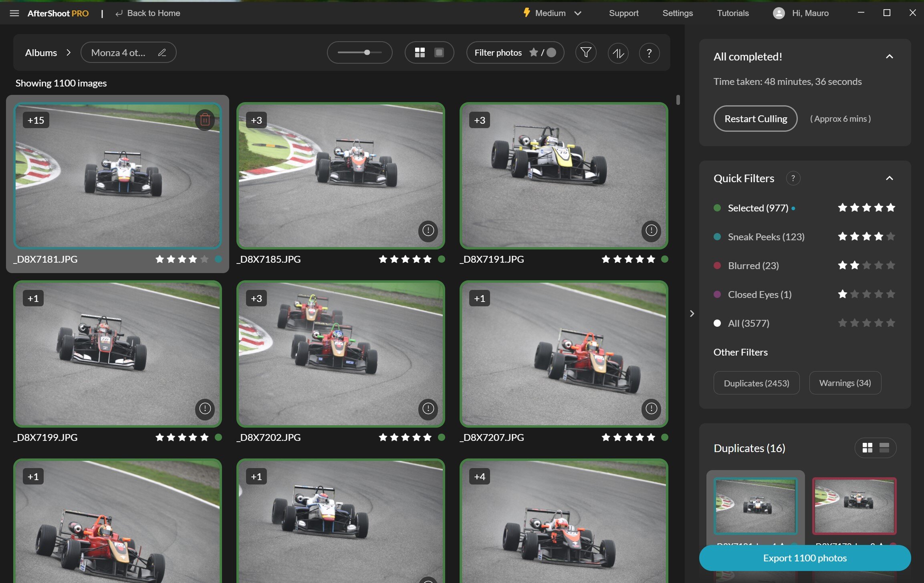
Task: Show warning info icon on _D8X7202.JPG
Action: [x=428, y=408]
